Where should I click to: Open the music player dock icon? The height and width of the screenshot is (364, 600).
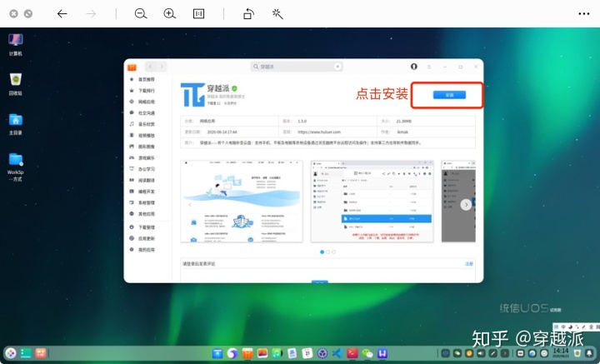point(277,353)
